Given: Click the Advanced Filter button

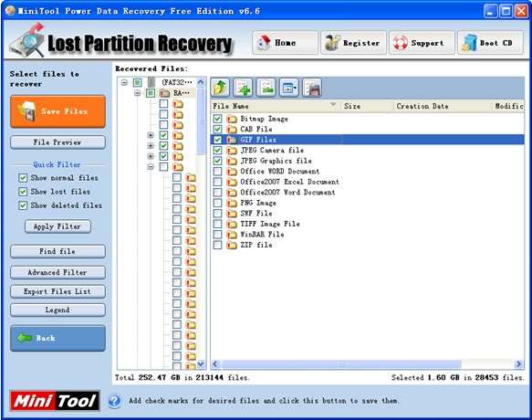Looking at the screenshot, I should click(x=57, y=272).
